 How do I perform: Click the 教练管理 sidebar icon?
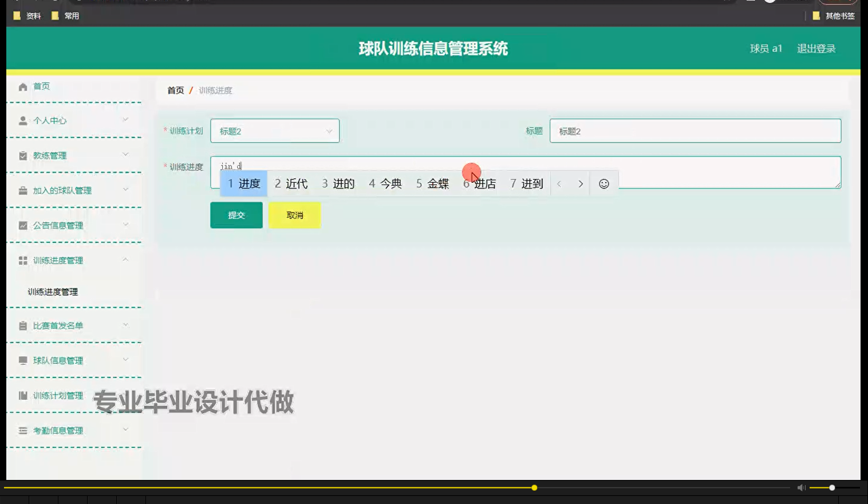click(22, 155)
